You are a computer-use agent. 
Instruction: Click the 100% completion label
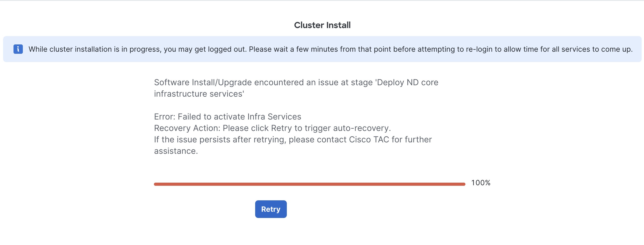tap(481, 183)
